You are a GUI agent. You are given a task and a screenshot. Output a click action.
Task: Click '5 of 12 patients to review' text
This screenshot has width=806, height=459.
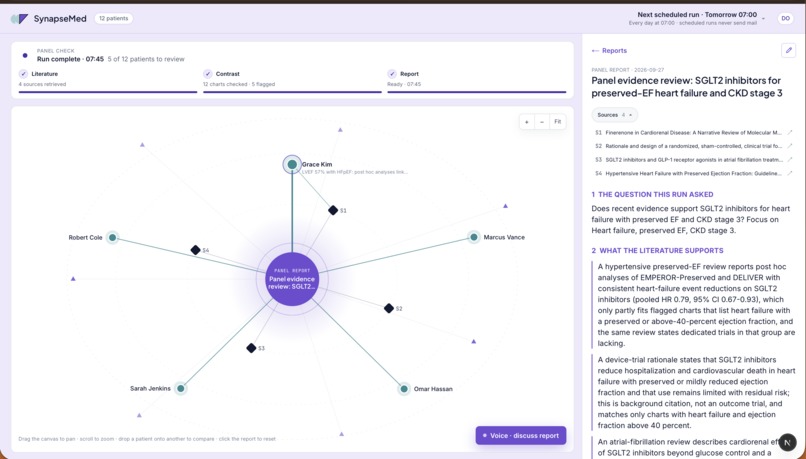pyautogui.click(x=146, y=59)
